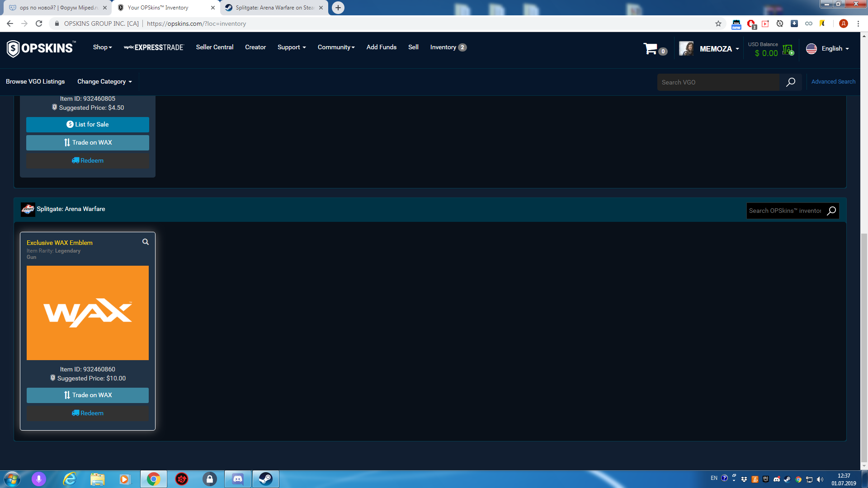This screenshot has width=868, height=488.
Task: Switch to the Splitgate Steam tab
Action: [x=274, y=8]
